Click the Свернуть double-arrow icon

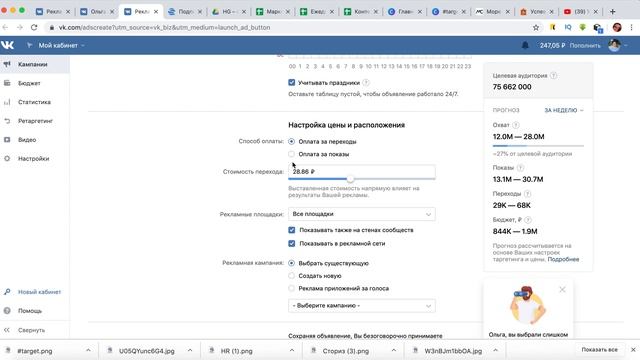click(x=7, y=330)
